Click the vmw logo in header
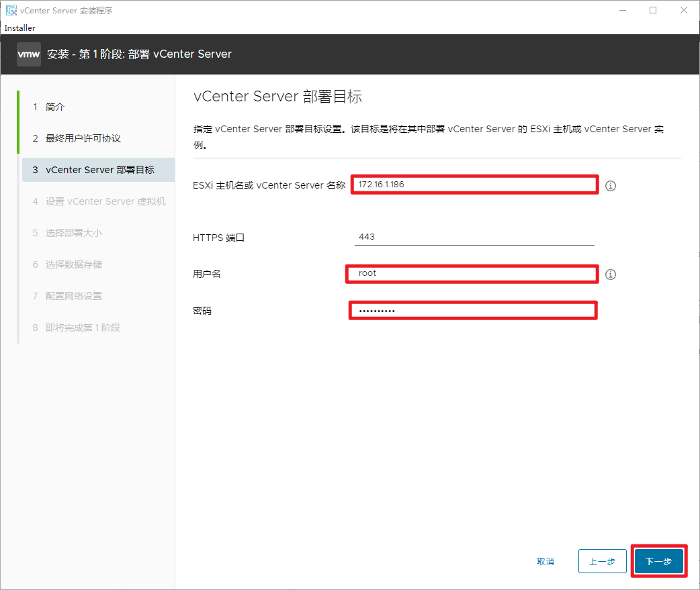 [x=29, y=54]
